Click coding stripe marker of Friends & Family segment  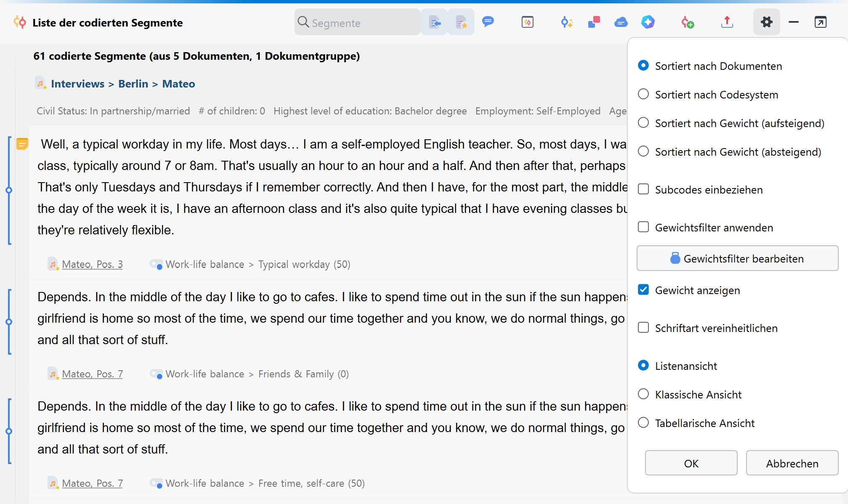[9, 322]
